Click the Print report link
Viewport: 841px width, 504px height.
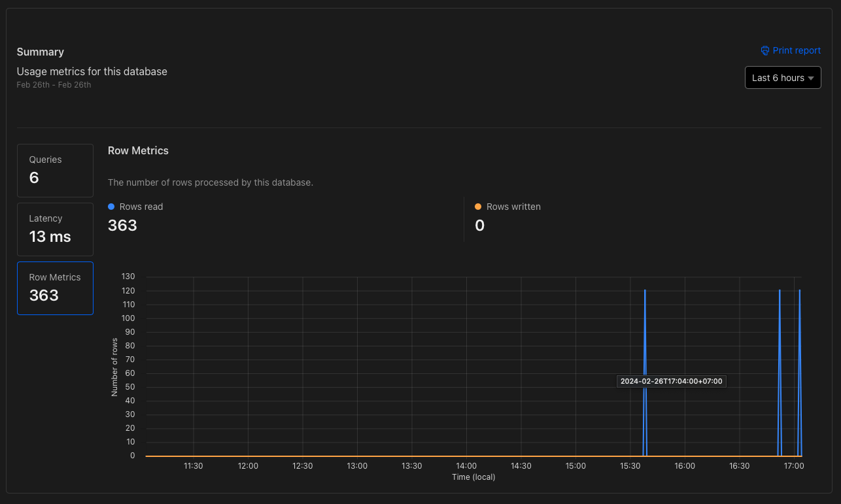[x=796, y=50]
